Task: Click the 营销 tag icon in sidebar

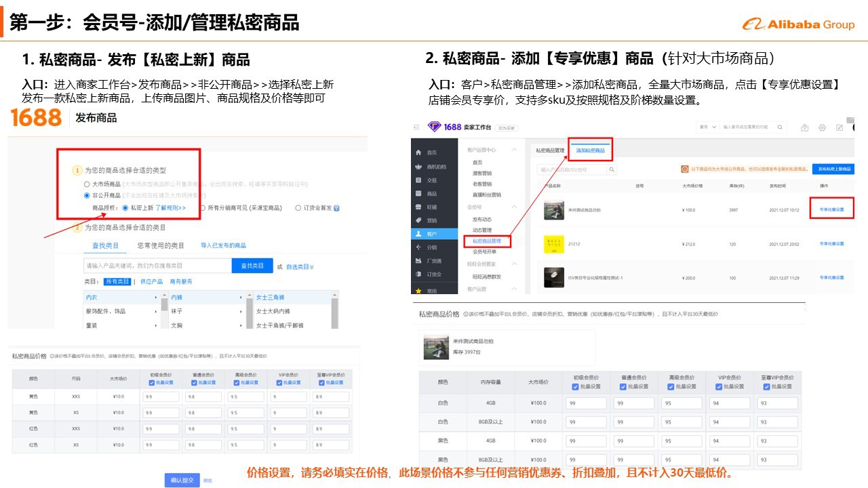Action: pos(418,220)
